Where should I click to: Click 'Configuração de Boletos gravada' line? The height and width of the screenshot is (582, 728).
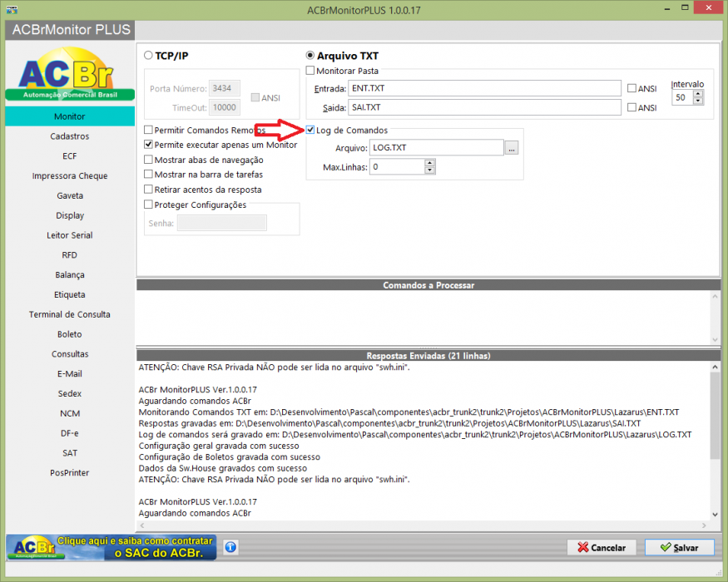[x=230, y=457]
